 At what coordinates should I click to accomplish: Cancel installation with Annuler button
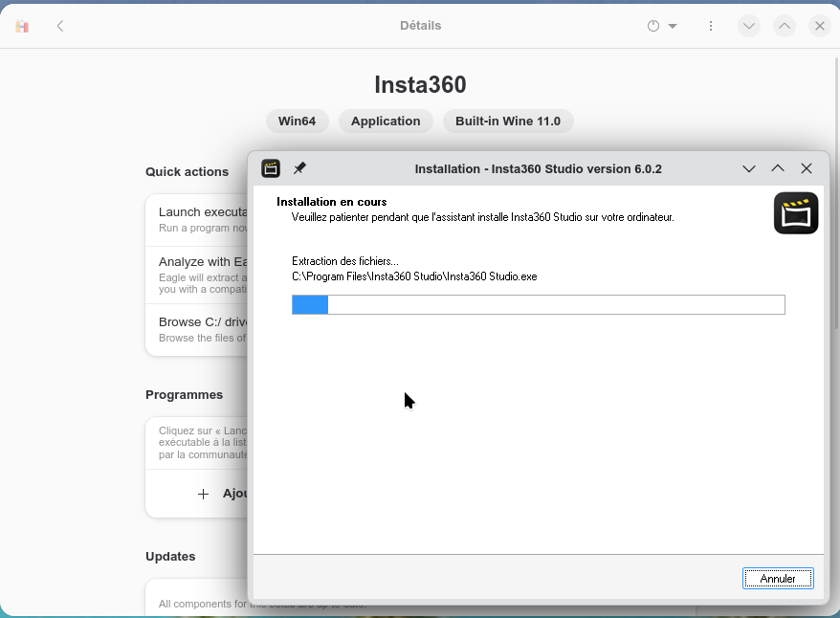point(778,579)
